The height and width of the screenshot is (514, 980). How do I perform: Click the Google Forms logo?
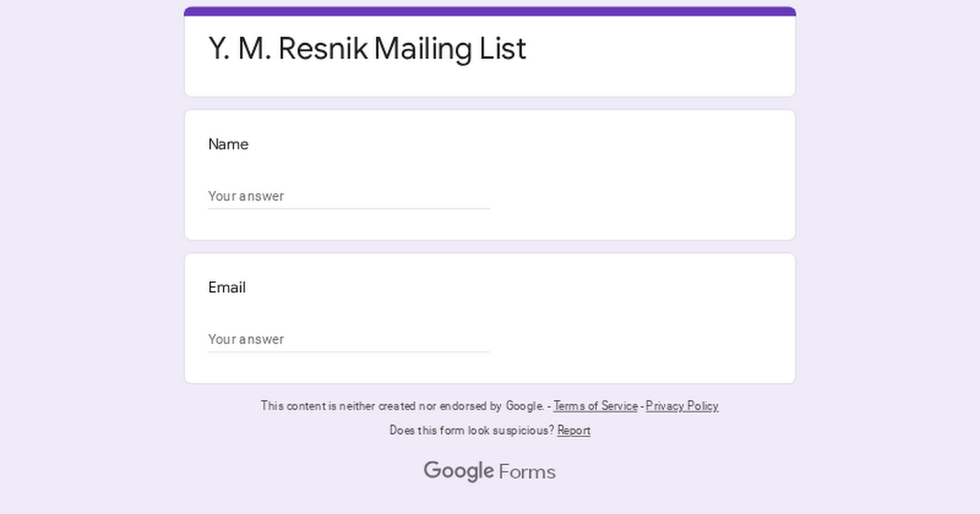488,471
